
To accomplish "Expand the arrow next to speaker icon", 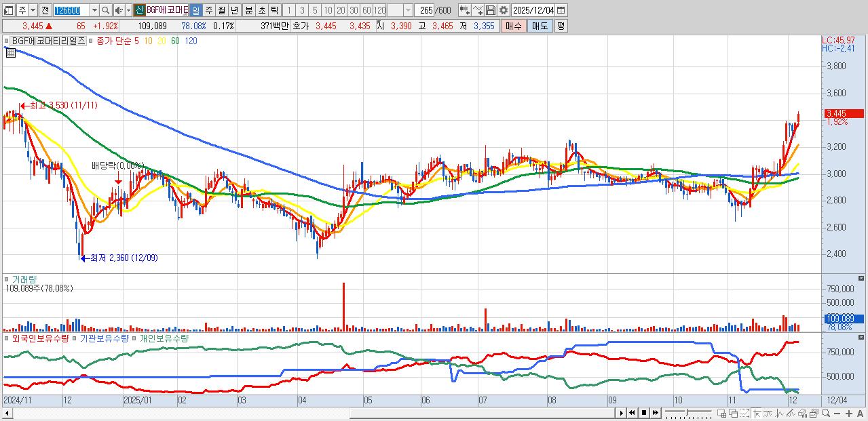I will point(128,10).
